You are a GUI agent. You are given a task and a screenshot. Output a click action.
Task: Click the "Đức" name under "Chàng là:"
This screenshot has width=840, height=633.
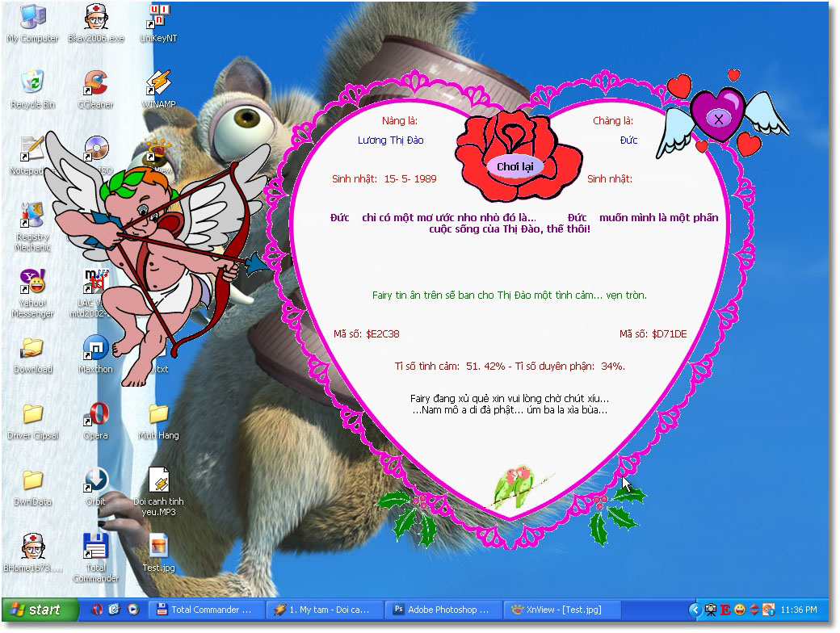[x=628, y=140]
